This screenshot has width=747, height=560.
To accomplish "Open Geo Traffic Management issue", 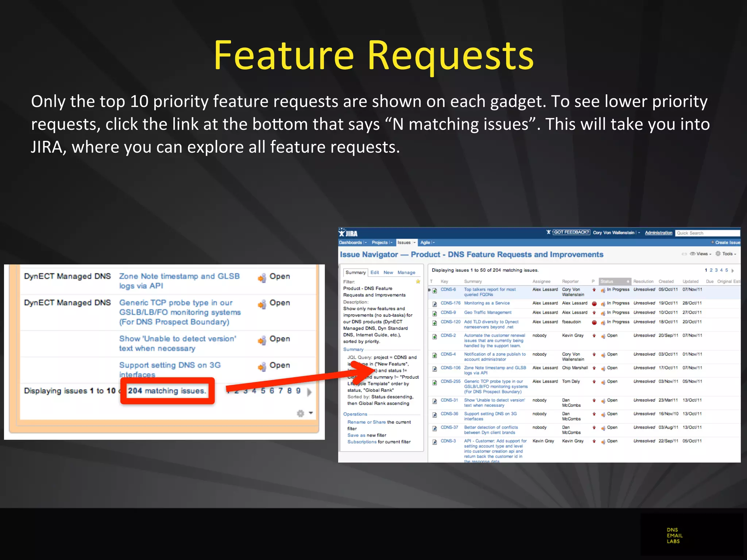I will (488, 312).
